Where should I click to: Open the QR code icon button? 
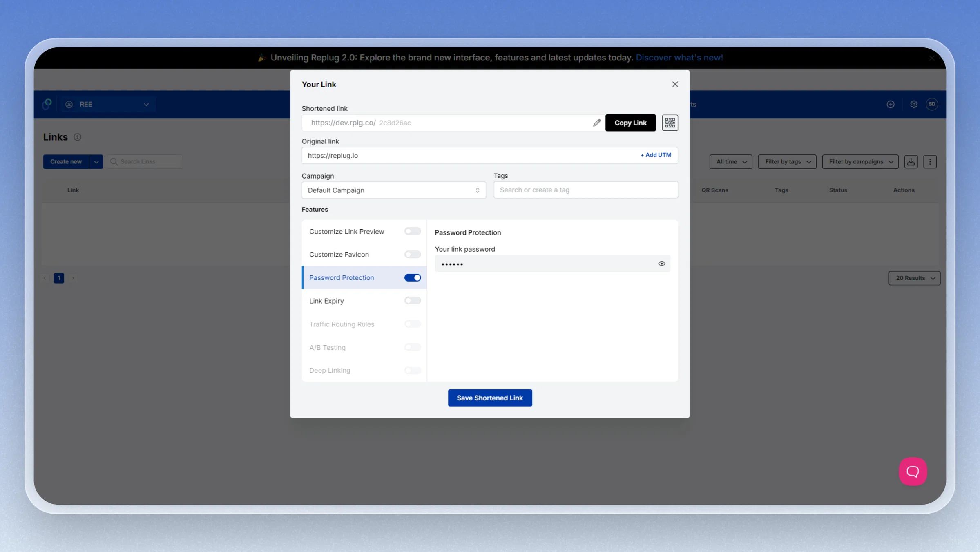[670, 123]
